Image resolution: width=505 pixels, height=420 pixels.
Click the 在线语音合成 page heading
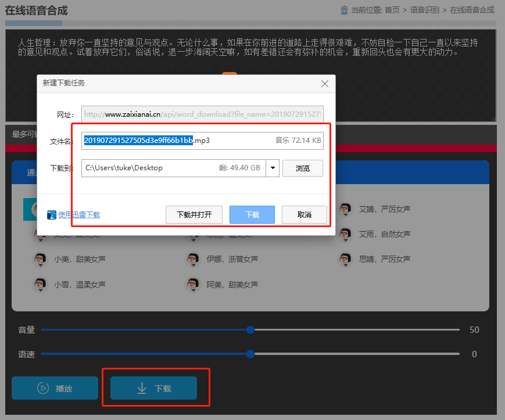(x=37, y=10)
